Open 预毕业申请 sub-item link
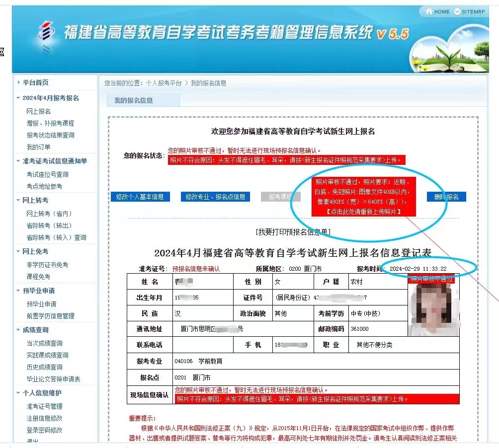499x448 pixels. coord(41,304)
